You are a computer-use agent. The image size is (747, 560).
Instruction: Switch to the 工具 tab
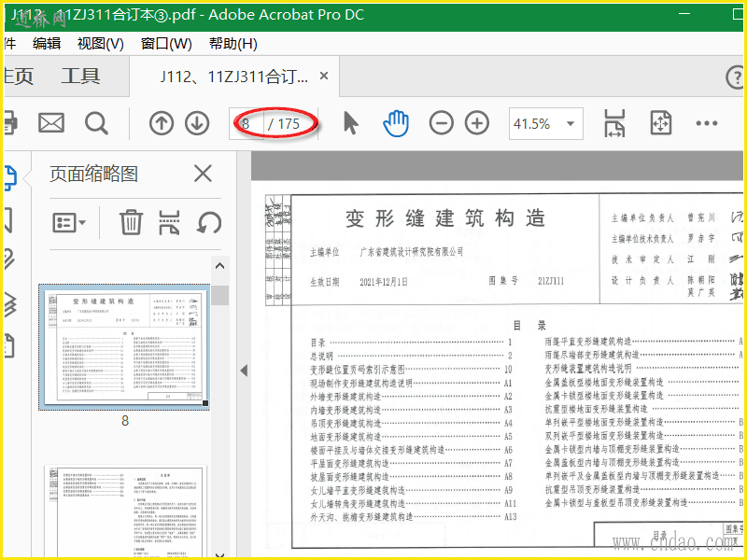80,77
